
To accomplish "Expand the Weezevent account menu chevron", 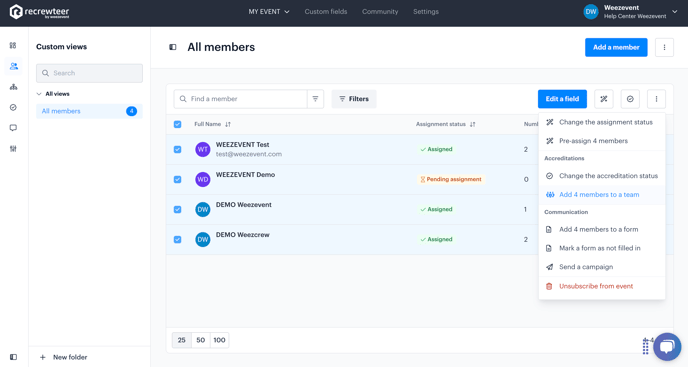I will pos(675,12).
